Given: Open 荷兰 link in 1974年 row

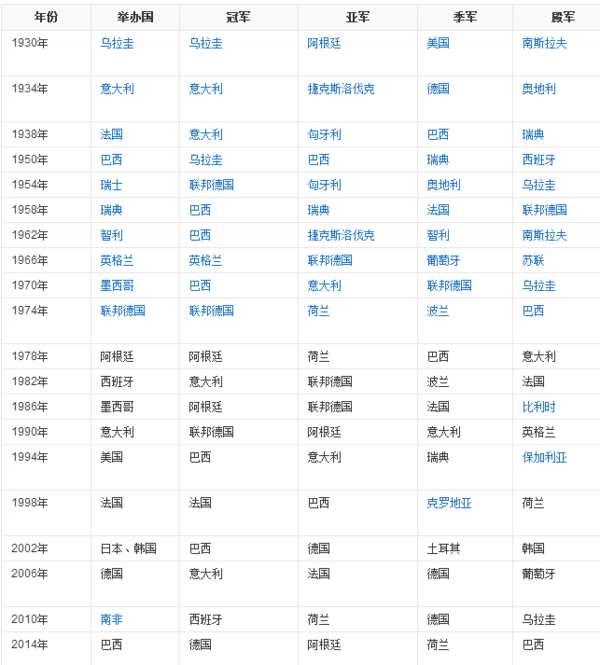Looking at the screenshot, I should [318, 311].
